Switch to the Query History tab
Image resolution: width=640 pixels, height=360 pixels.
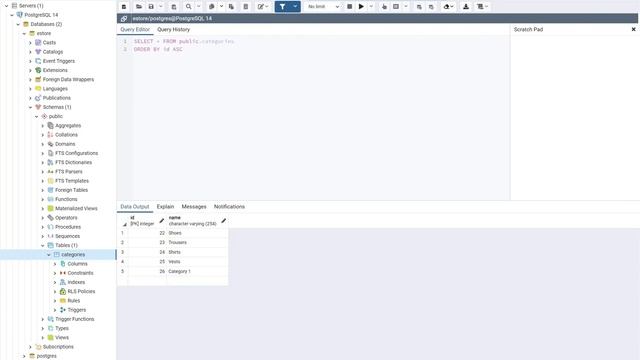coord(173,29)
